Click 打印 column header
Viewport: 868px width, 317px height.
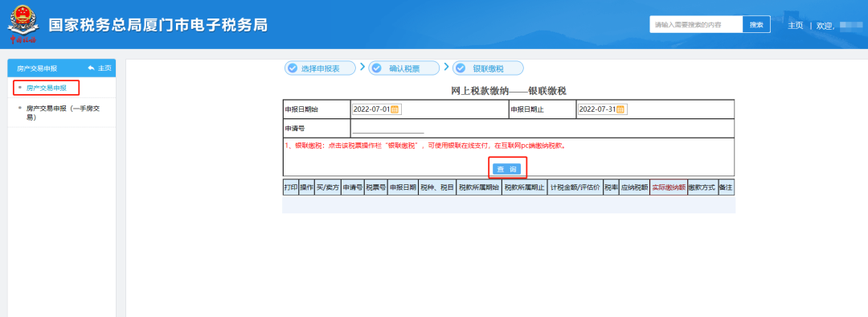(291, 187)
